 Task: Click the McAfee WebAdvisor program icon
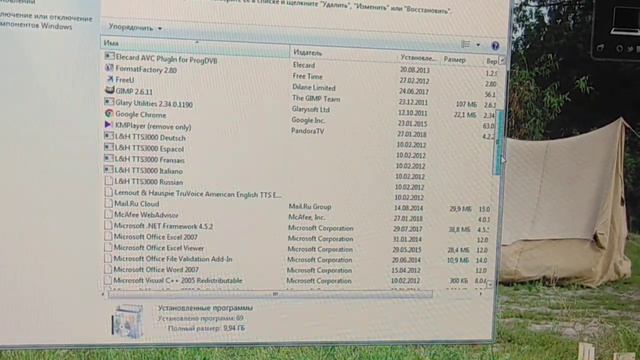pyautogui.click(x=108, y=213)
